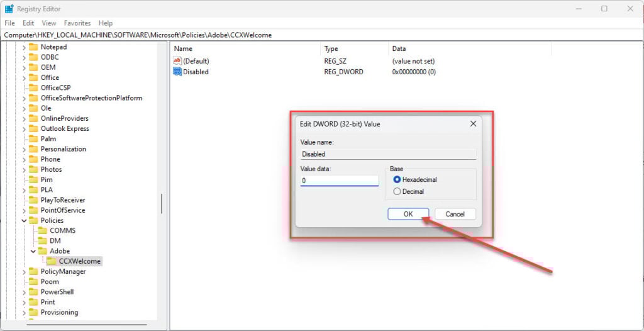The height and width of the screenshot is (331, 644).
Task: Click the (Default) string value icon
Action: (177, 61)
